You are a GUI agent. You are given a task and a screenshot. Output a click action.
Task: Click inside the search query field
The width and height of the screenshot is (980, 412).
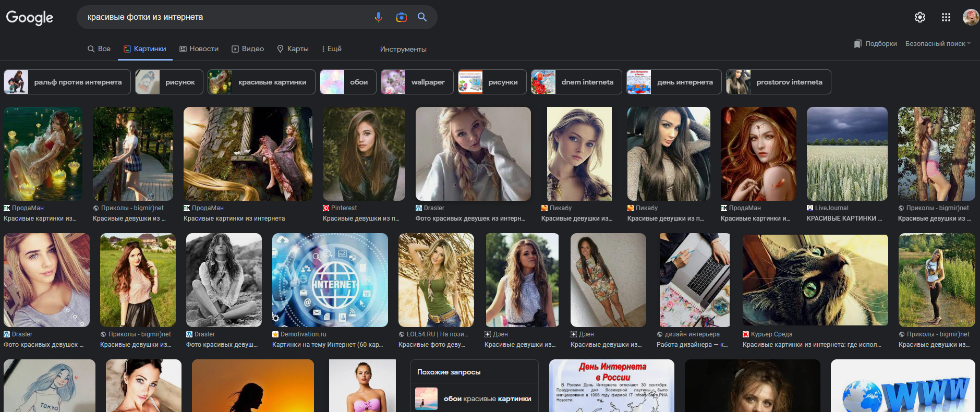[224, 17]
